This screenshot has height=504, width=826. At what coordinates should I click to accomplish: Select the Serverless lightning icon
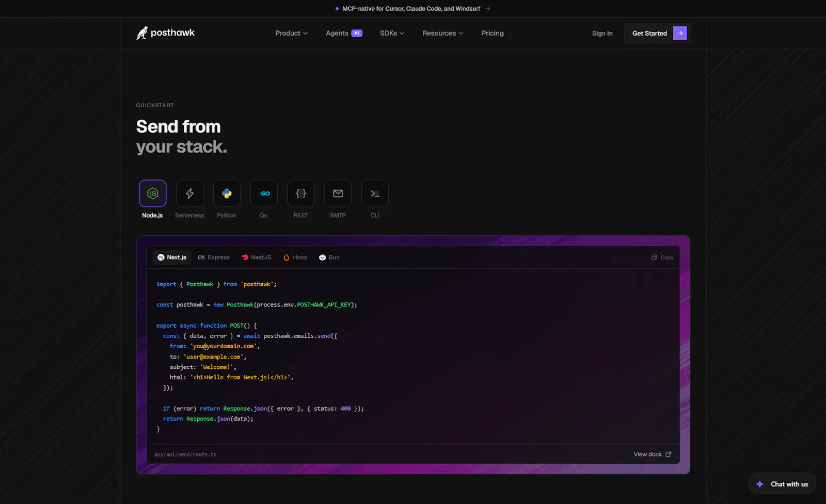189,193
